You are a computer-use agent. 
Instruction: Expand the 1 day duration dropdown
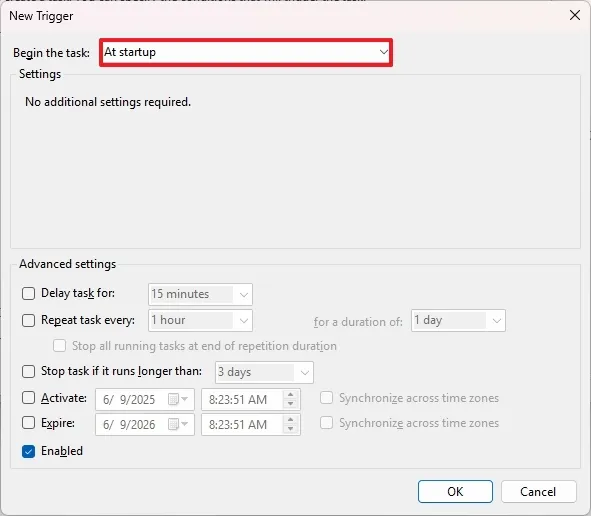458,321
